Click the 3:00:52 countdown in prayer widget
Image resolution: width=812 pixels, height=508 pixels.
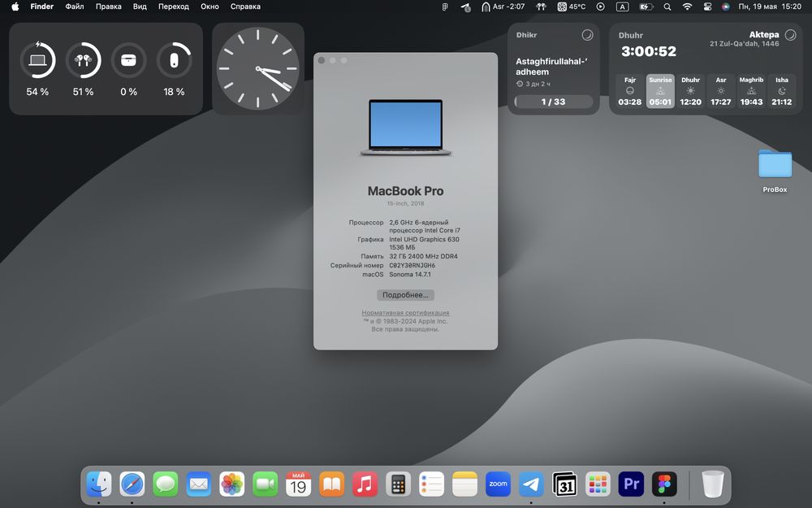(649, 51)
